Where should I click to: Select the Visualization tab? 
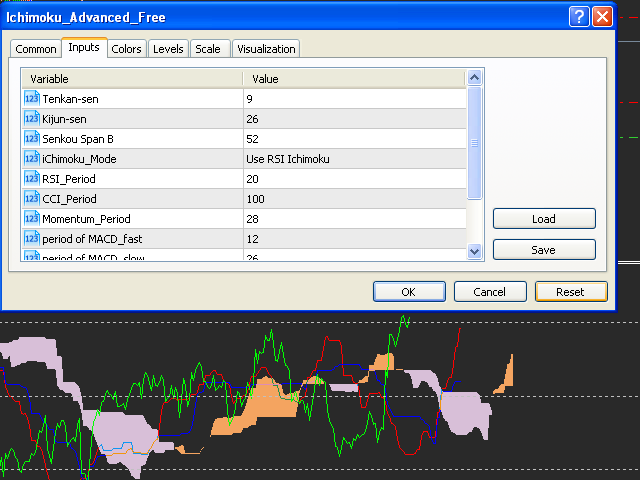coord(266,49)
